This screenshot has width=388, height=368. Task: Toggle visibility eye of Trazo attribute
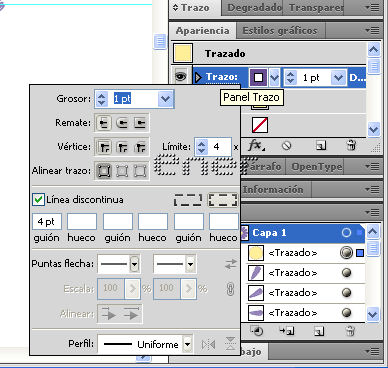coord(181,77)
